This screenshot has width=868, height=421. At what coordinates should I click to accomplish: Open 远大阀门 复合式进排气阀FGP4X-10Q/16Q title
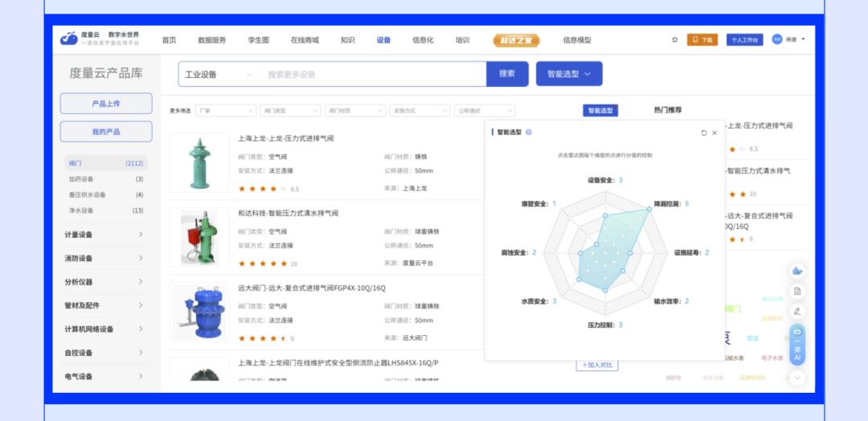click(x=312, y=288)
